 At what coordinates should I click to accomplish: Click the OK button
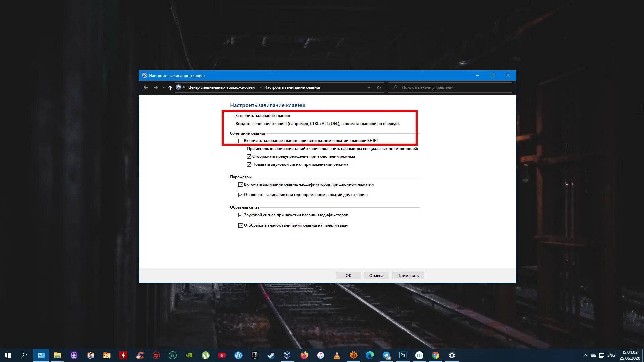click(348, 275)
